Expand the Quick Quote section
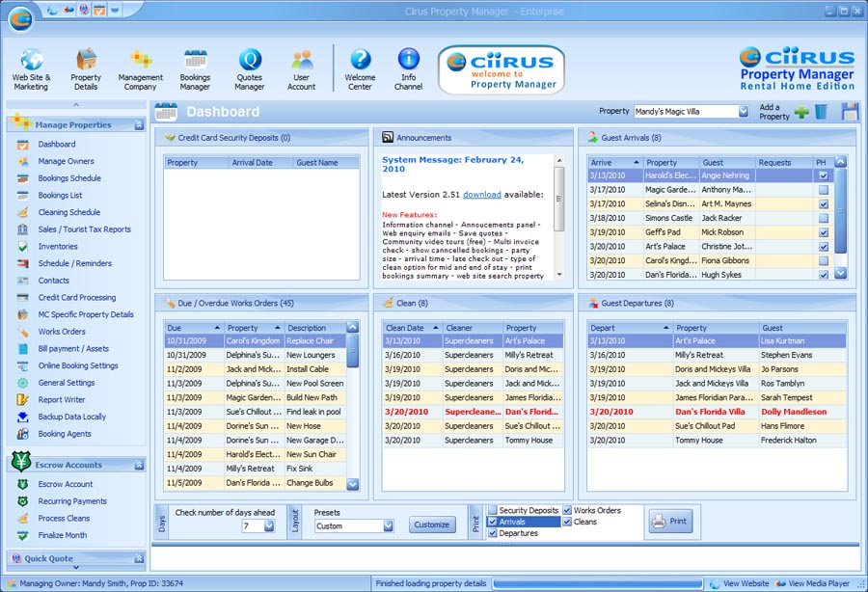Screen dimensions: 868x592 (139, 559)
